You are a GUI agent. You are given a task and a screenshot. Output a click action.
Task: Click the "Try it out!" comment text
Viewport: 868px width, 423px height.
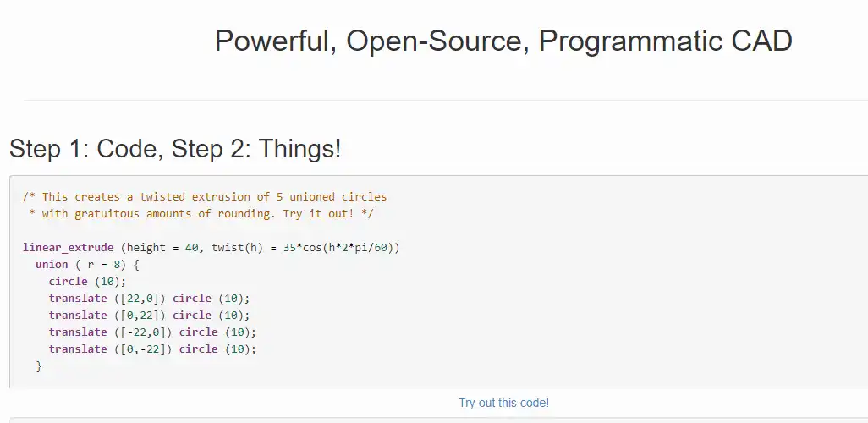pos(318,214)
